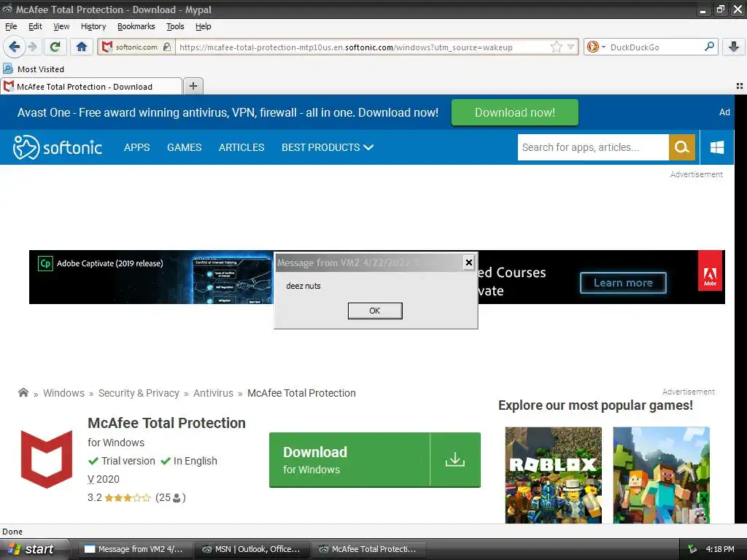Click the orange Softonic search button
The width and height of the screenshot is (747, 560).
point(682,147)
